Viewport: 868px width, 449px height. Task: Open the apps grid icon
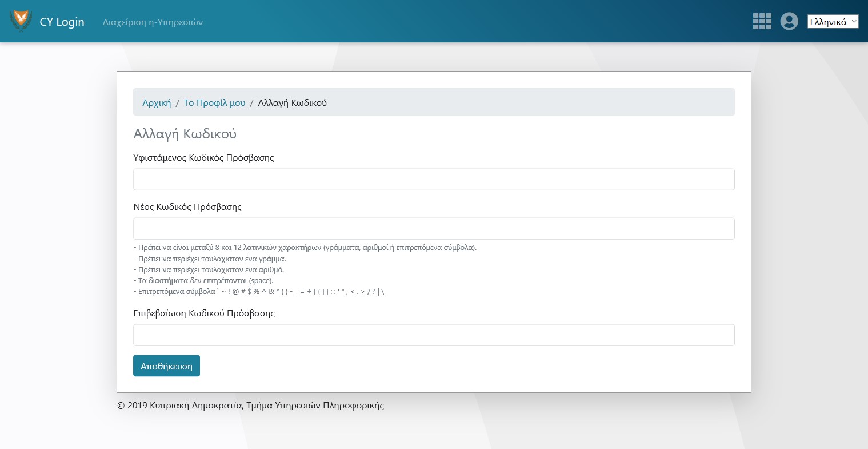(762, 21)
